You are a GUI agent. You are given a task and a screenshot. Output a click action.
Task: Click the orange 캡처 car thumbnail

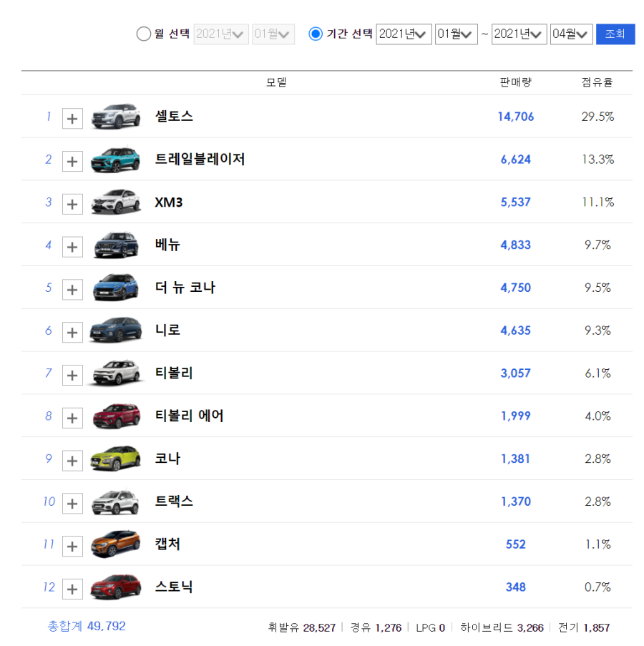pyautogui.click(x=116, y=544)
